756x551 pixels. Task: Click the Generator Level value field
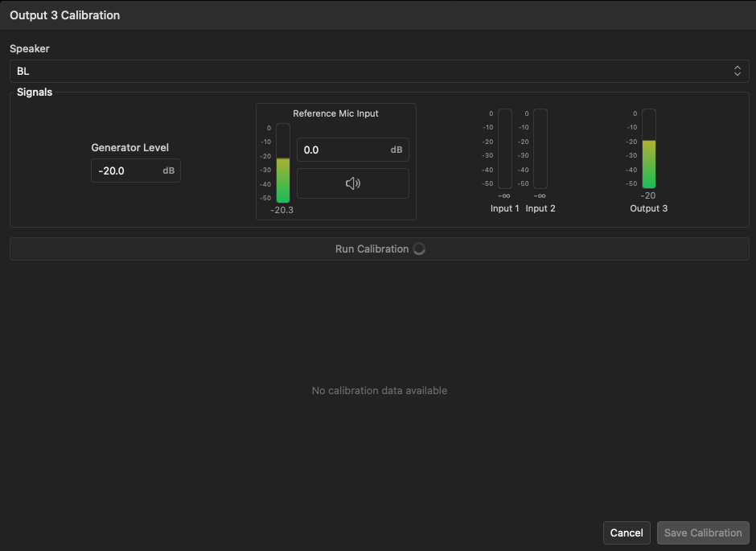click(x=127, y=171)
